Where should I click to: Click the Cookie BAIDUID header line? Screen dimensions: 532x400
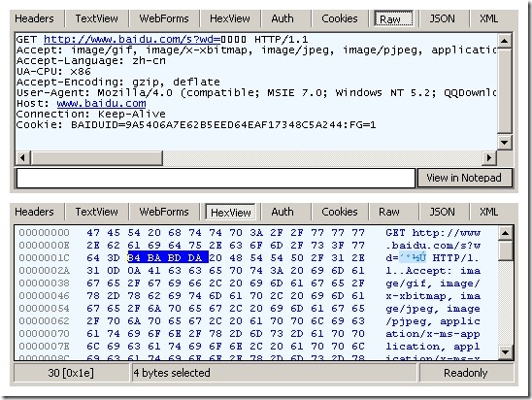(x=196, y=125)
